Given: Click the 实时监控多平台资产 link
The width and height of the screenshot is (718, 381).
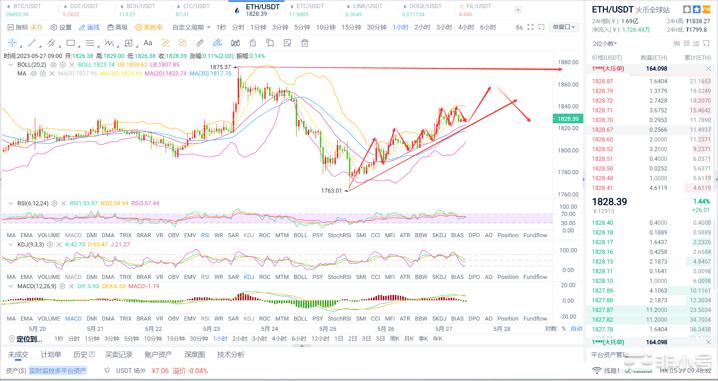Looking at the screenshot, I should pyautogui.click(x=57, y=370).
